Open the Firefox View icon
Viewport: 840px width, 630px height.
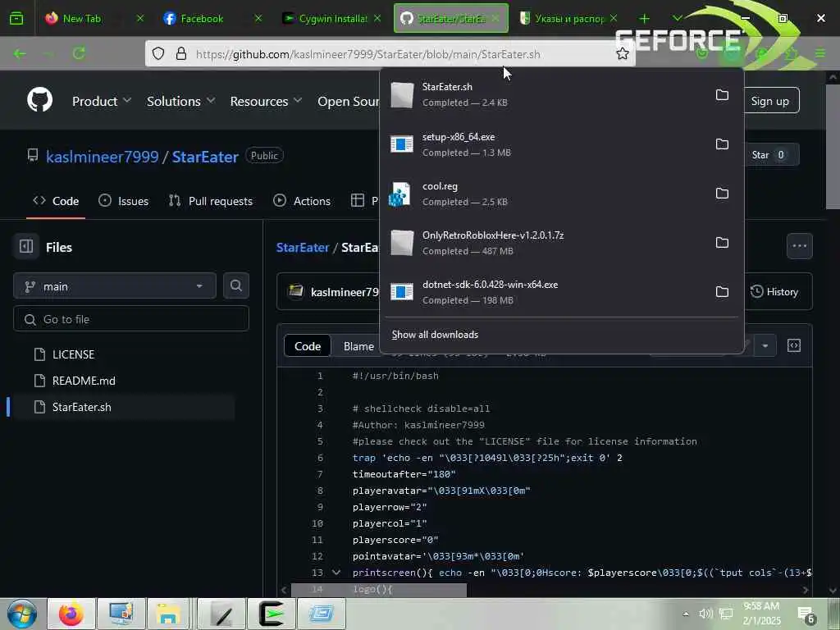click(16, 19)
